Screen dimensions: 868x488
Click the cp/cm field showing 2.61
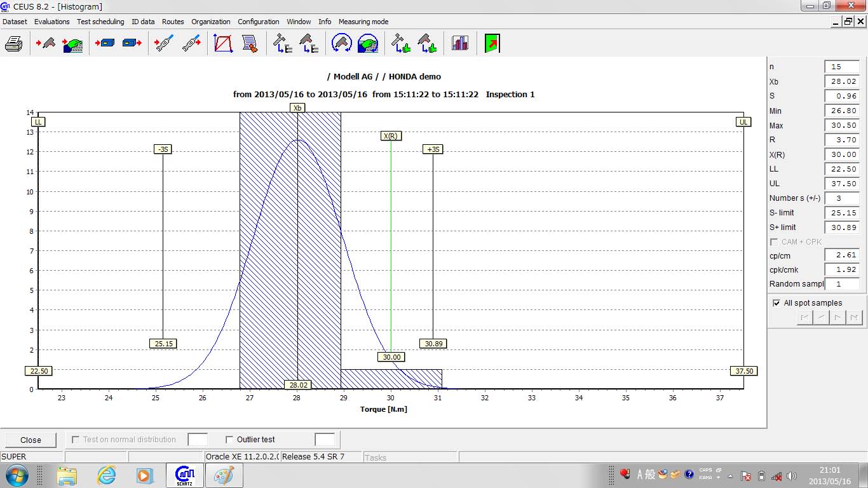(842, 255)
